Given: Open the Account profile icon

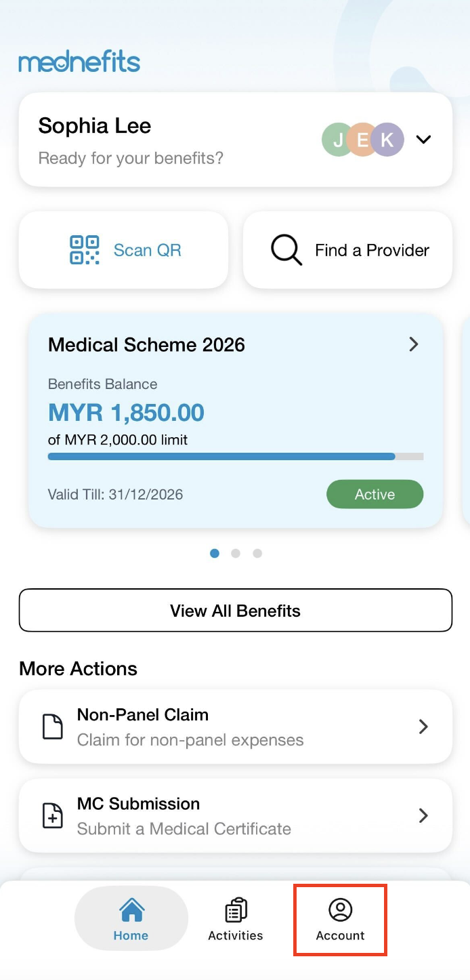Looking at the screenshot, I should [340, 910].
